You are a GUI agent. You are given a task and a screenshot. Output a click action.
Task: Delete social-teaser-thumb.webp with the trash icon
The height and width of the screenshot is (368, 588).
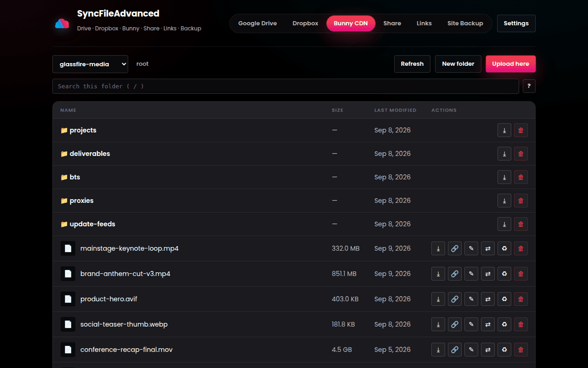(520, 324)
